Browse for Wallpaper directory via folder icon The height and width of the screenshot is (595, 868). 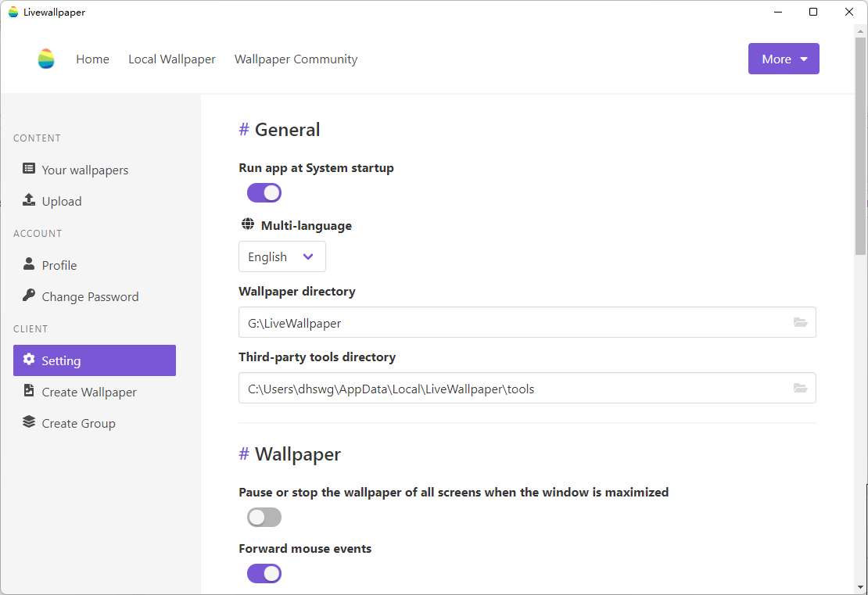click(800, 322)
